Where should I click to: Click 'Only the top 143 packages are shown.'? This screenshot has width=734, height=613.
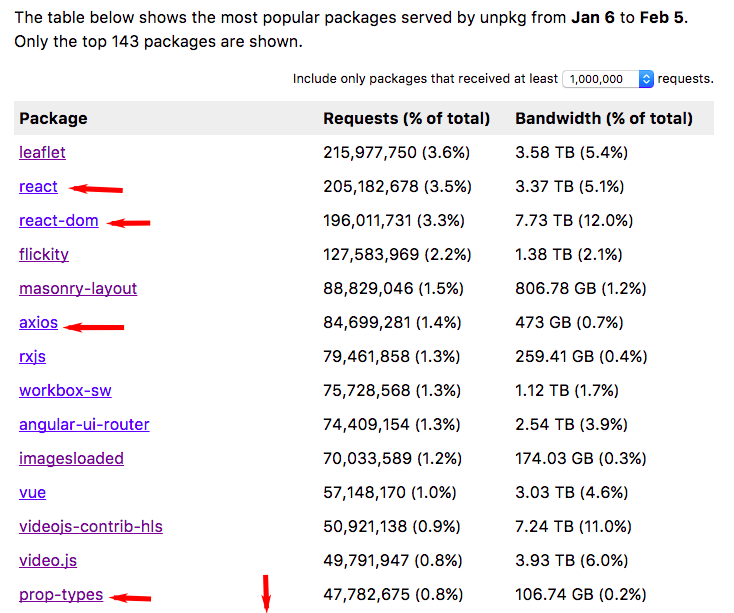(159, 42)
